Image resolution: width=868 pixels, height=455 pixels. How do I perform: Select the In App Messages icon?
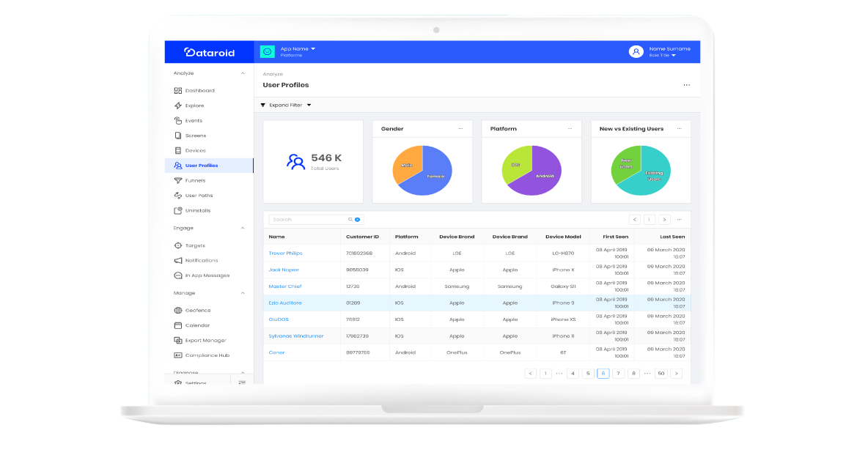point(177,275)
